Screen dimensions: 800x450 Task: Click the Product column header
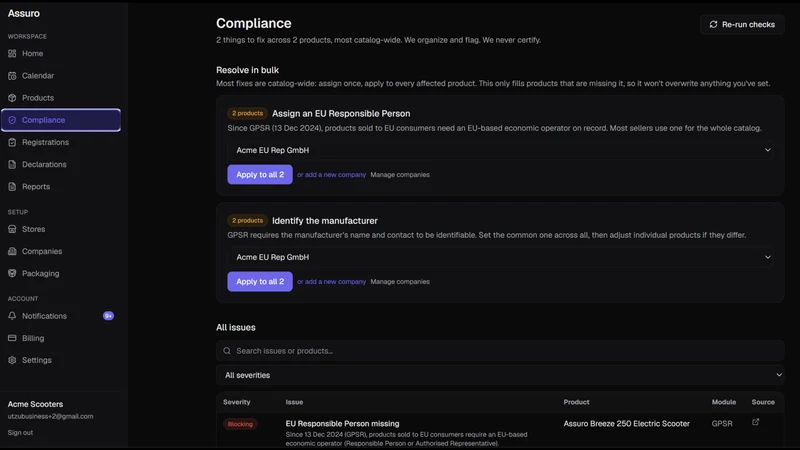tap(577, 402)
